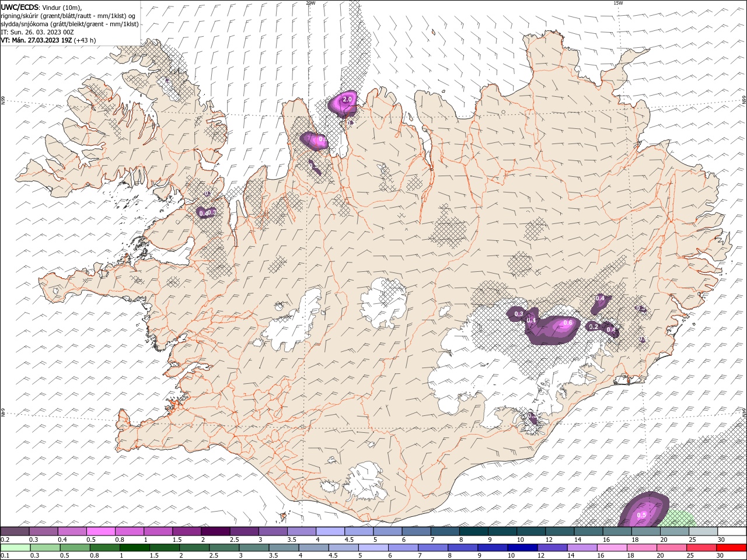Click the '0.2' snowfall value in the east
Image resolution: width=747 pixels, height=560 pixels.
[594, 327]
